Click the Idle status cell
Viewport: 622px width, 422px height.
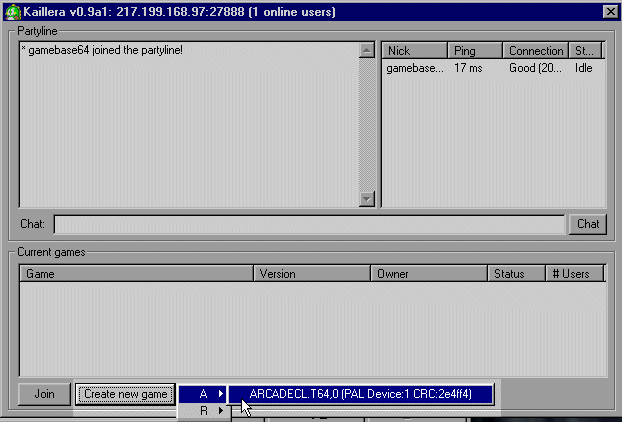click(584, 68)
